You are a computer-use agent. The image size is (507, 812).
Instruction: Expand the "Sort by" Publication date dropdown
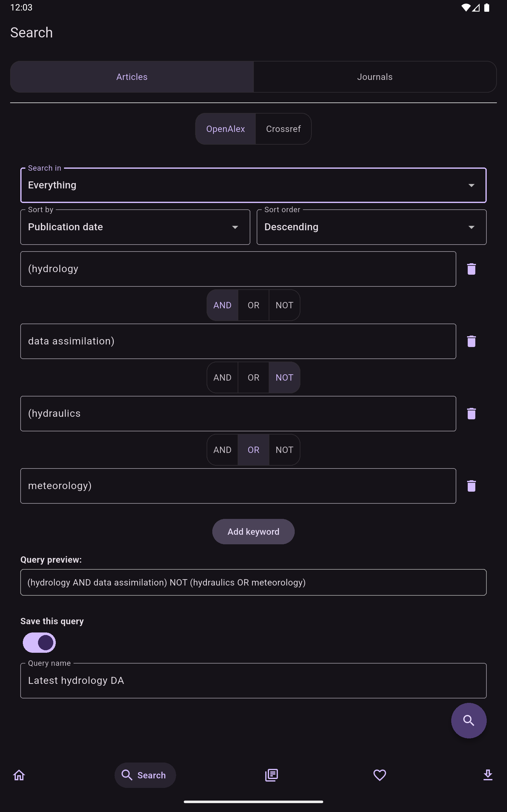click(x=135, y=227)
